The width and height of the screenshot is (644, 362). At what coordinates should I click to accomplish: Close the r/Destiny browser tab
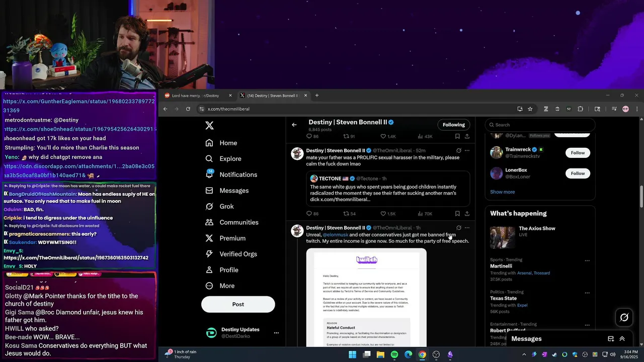point(230,96)
